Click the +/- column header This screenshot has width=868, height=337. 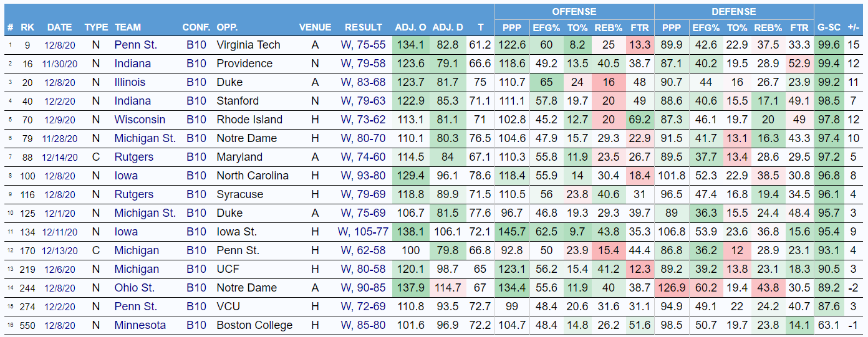point(853,27)
